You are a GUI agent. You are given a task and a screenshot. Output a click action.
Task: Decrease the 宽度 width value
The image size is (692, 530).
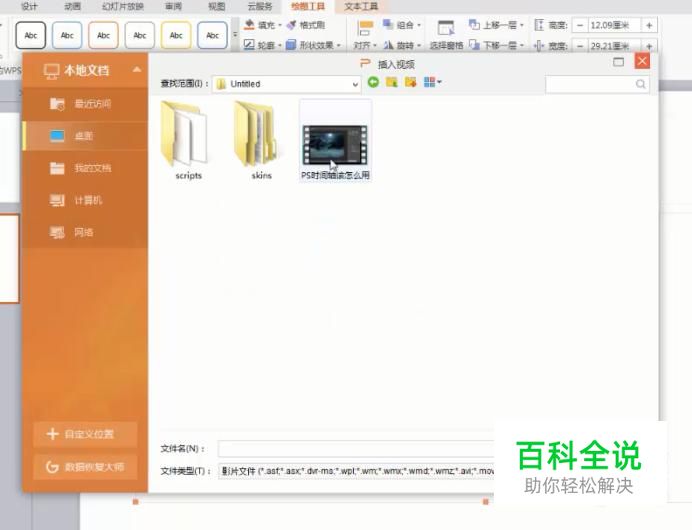point(580,45)
